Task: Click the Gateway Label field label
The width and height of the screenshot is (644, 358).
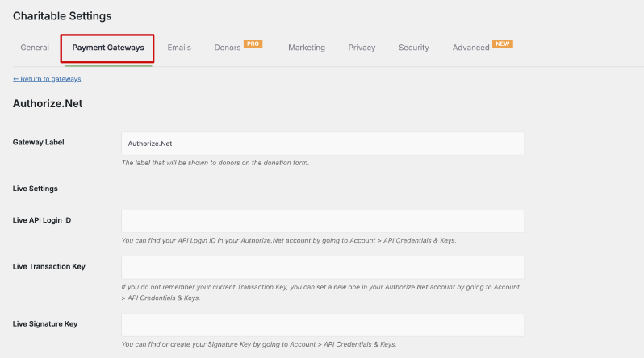Action: 38,143
